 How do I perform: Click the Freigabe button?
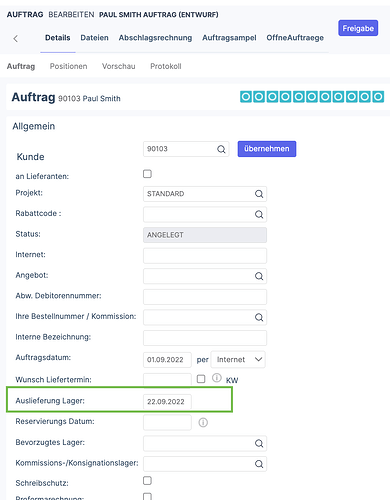coord(358,28)
